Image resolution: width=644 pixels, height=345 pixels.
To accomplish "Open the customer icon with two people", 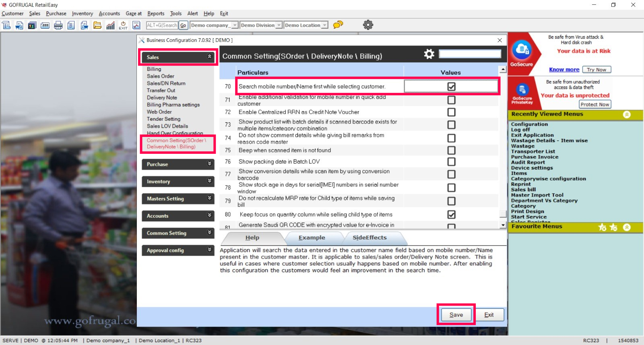I will click(32, 25).
